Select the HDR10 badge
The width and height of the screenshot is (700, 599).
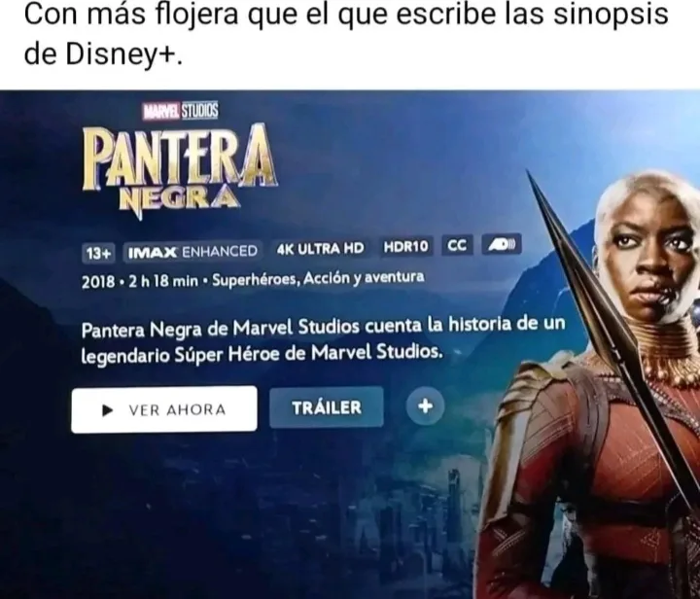(x=405, y=246)
